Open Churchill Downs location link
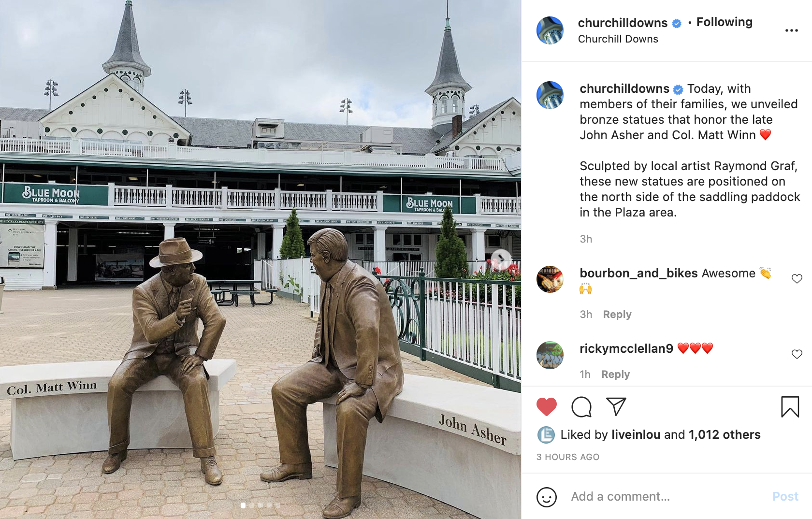This screenshot has width=812, height=519. [618, 39]
